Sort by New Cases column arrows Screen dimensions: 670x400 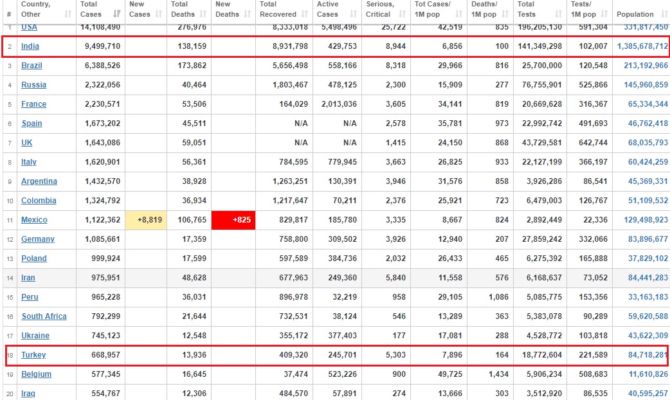(159, 14)
